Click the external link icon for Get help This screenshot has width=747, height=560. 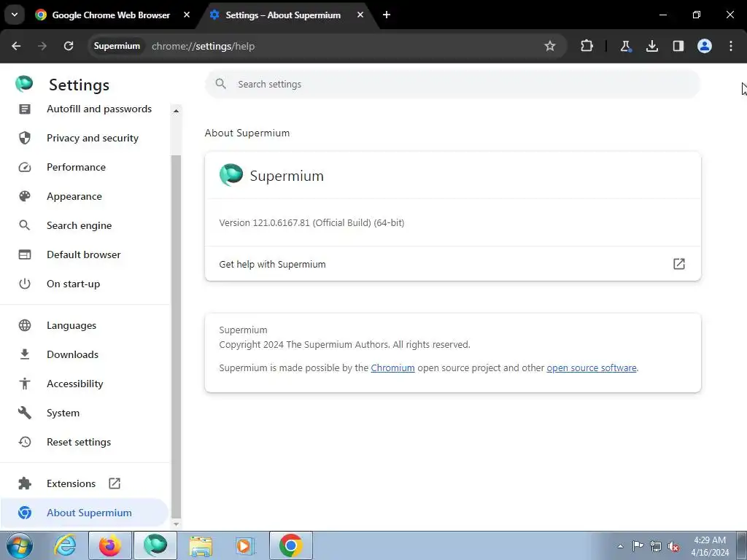point(679,264)
